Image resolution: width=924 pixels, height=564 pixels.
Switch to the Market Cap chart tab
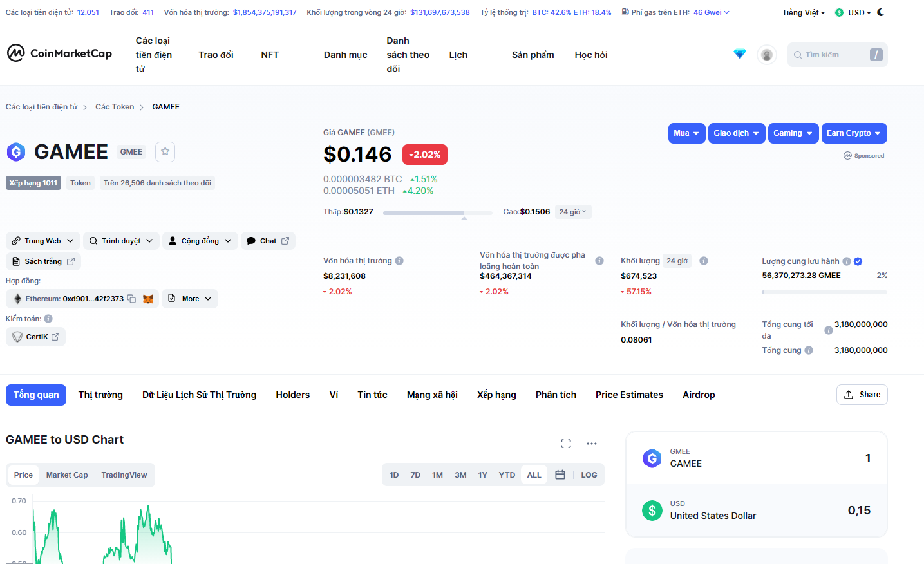[67, 475]
